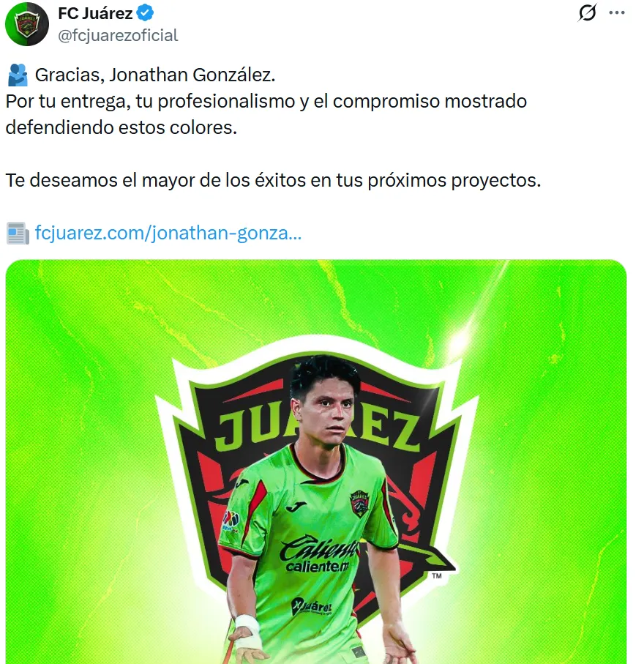644x664 pixels.
Task: Follow the fcjuarez.com/jonathan-gonza... link
Action: [x=168, y=233]
